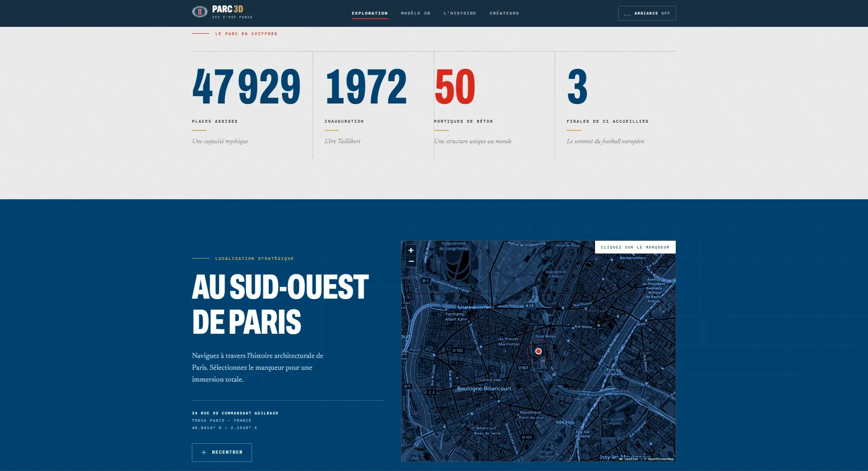Viewport: 868px width, 471px height.
Task: Zoom in on the map with plus
Action: 411,250
